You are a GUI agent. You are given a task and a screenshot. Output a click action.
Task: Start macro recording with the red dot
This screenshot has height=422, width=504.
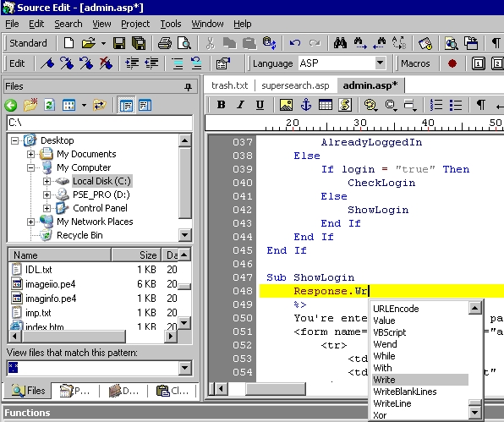pos(452,63)
